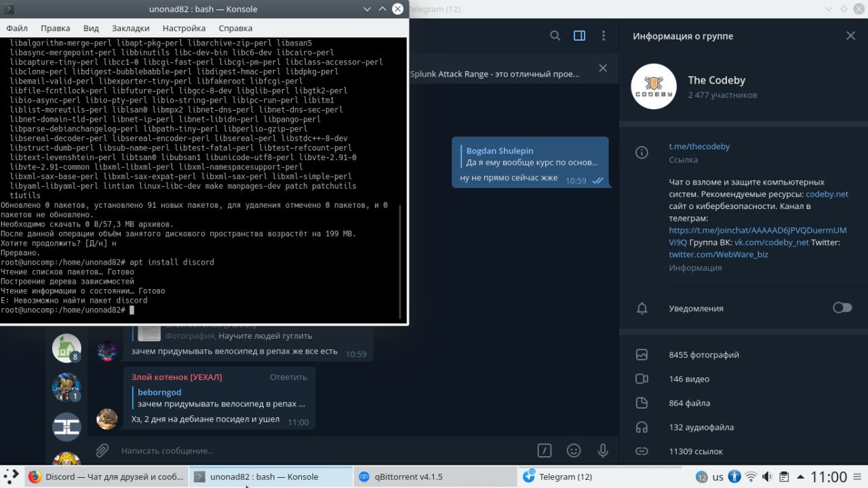Open the Вид menu in Konsole
This screenshot has height=488, width=868.
pos(91,28)
